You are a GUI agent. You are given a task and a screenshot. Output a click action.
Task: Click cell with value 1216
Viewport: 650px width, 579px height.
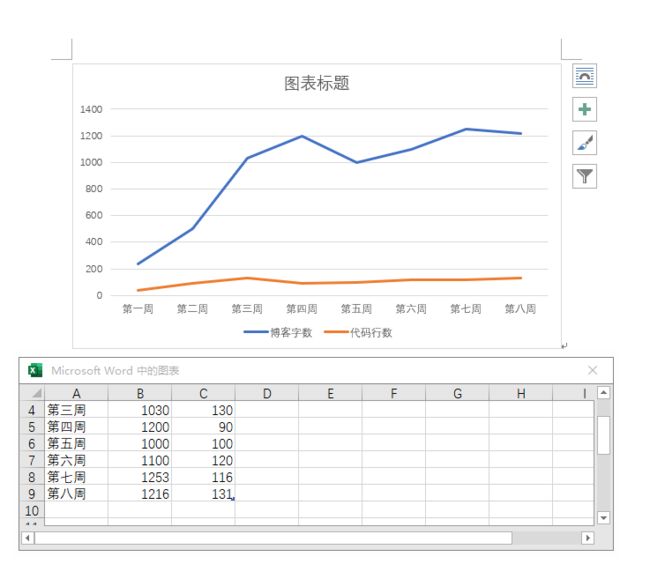coord(140,494)
